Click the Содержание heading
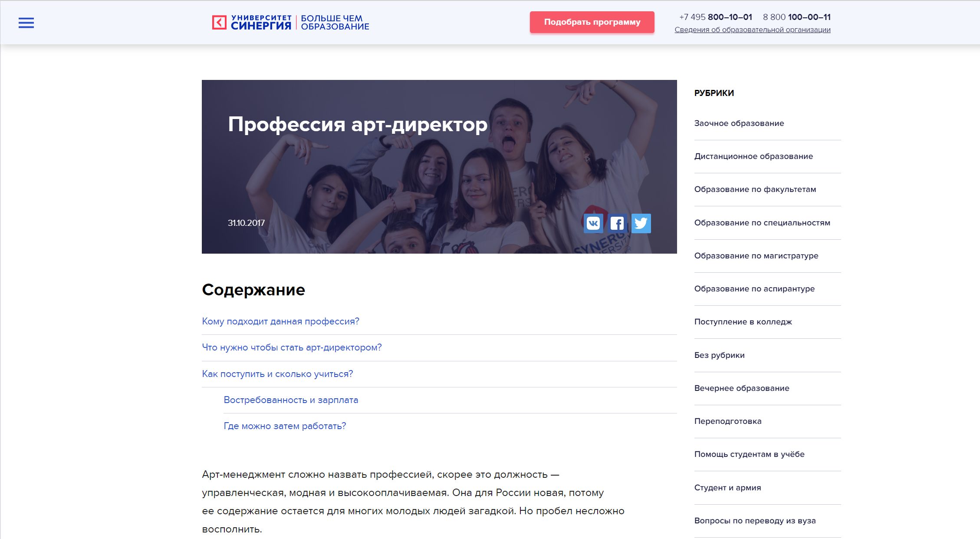 tap(253, 290)
